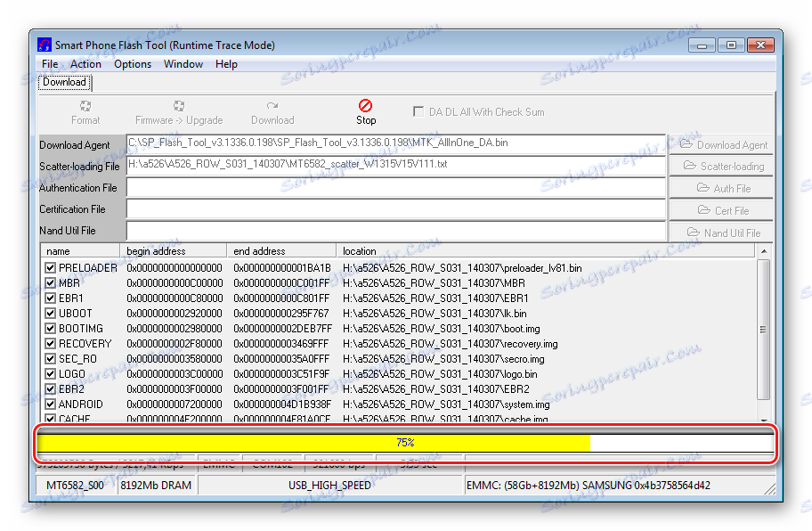Viewport: 812px width, 531px height.
Task: Click the boot.img location cell
Action: pos(442,329)
